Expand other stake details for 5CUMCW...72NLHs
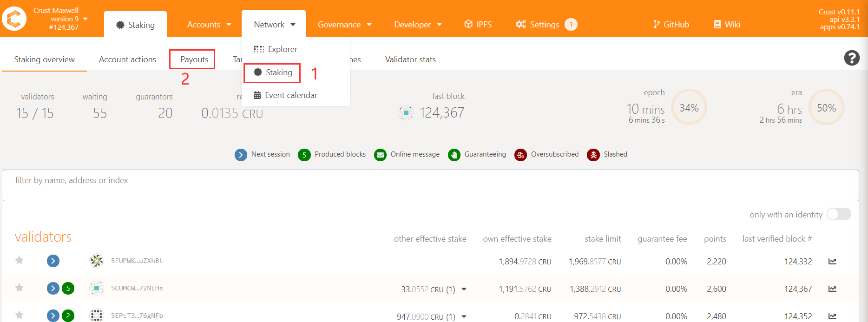 (464, 289)
